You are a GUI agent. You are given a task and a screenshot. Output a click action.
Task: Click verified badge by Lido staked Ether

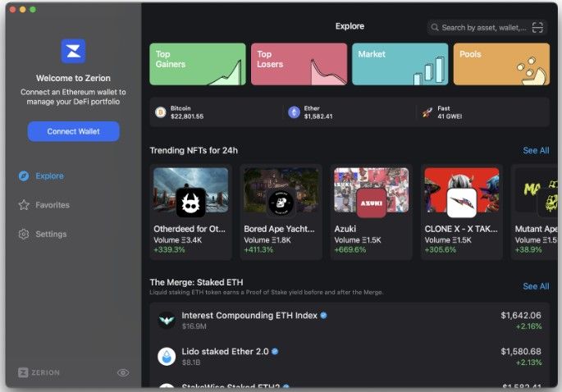click(x=275, y=352)
